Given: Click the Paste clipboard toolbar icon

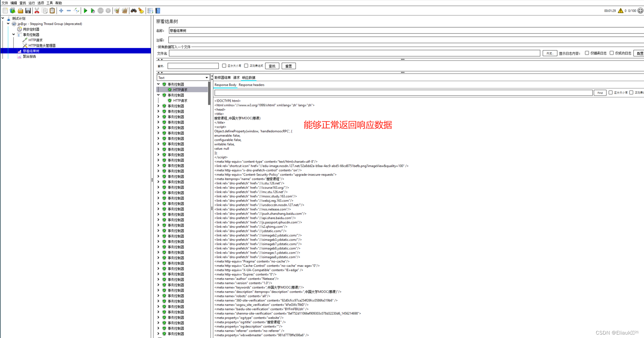Looking at the screenshot, I should [x=52, y=11].
